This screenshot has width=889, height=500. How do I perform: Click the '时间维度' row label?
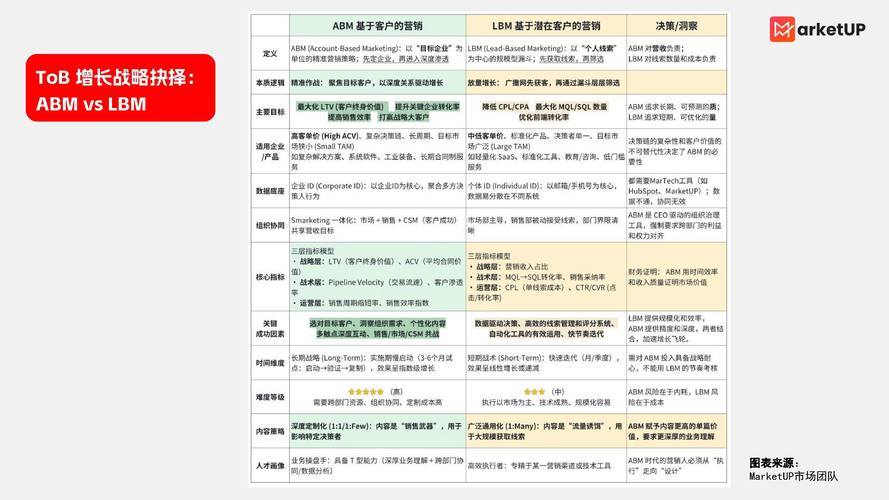270,363
